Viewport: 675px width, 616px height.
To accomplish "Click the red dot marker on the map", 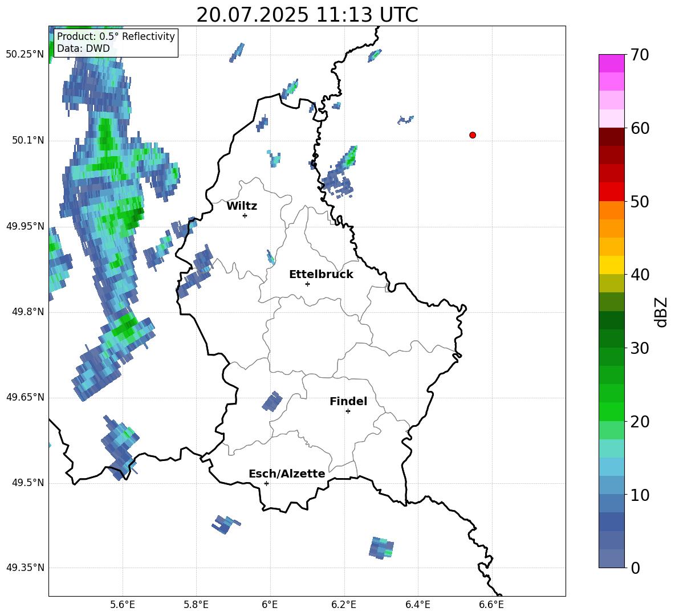I will tap(473, 135).
